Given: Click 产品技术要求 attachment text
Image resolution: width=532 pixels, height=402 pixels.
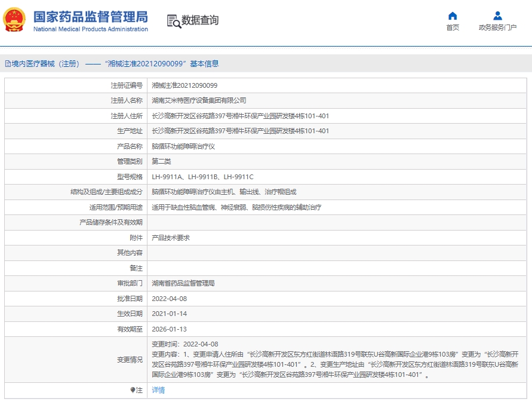Looking at the screenshot, I should tap(171, 238).
